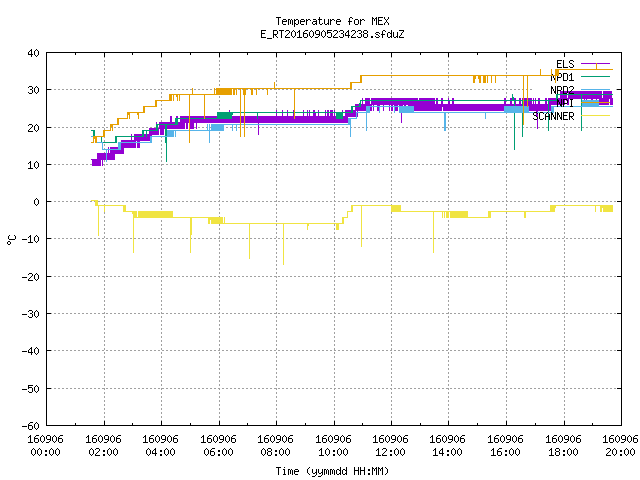The image size is (640, 480).
Task: Click the y-axis label '-50'
Action: [x=31, y=389]
